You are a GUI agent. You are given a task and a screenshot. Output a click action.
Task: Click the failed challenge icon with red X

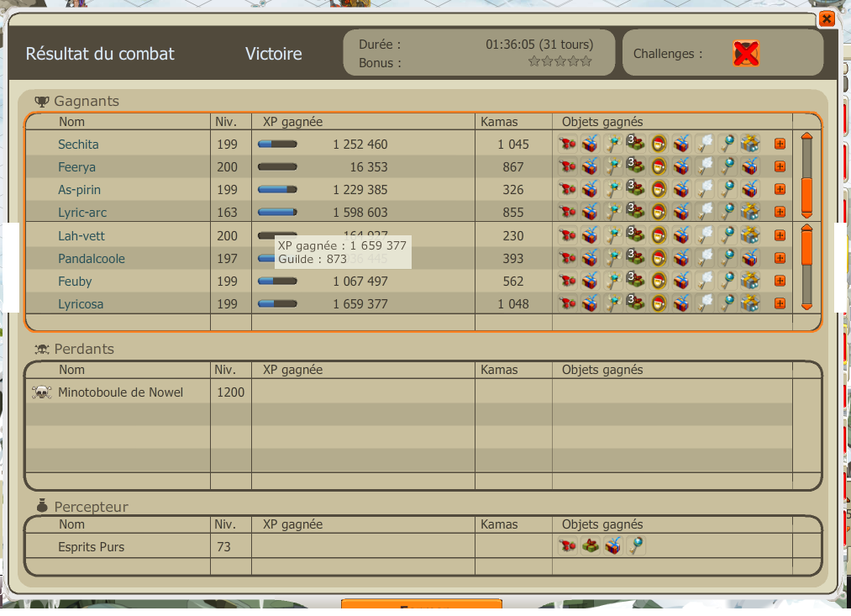(x=745, y=54)
